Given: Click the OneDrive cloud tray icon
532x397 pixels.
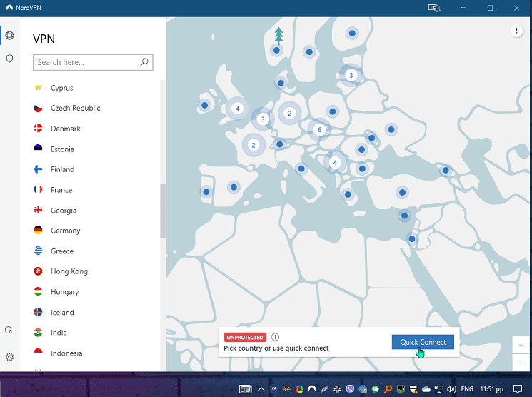Looking at the screenshot, I should [x=426, y=389].
